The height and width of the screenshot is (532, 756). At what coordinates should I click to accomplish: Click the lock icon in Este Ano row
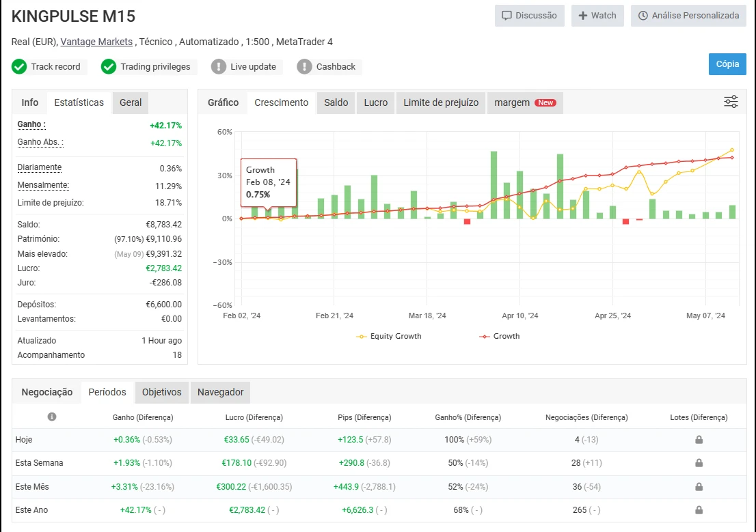click(699, 510)
